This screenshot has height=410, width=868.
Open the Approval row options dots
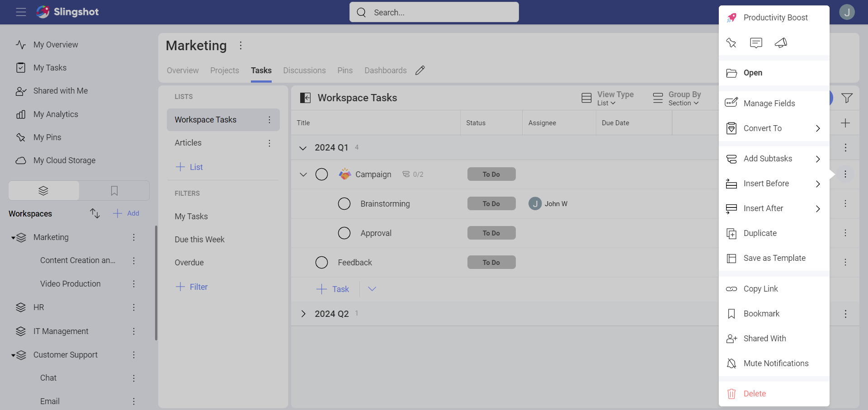point(845,233)
